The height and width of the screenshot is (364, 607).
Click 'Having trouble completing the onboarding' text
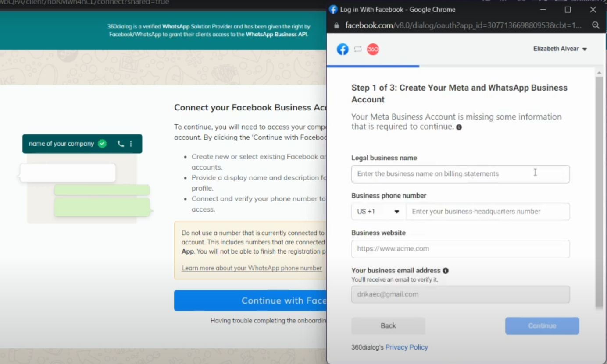click(268, 321)
